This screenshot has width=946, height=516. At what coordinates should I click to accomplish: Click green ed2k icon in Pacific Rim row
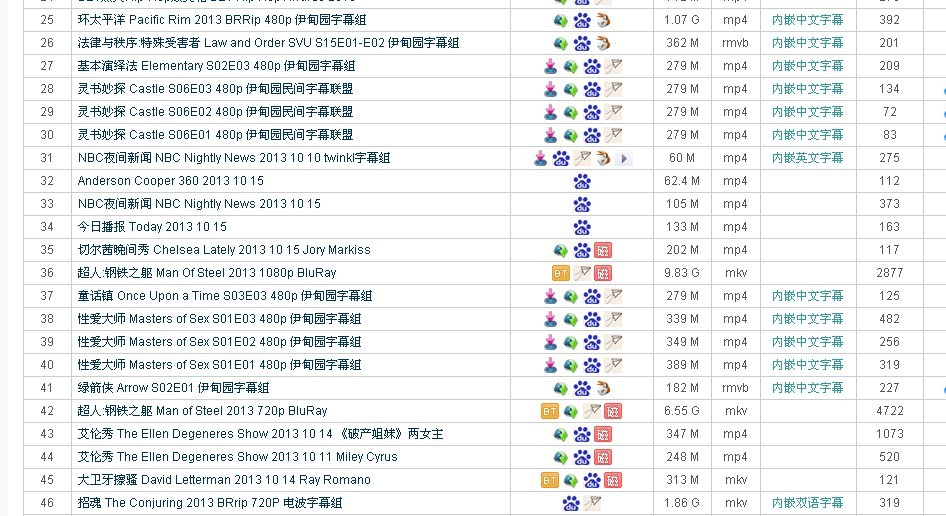tap(560, 21)
